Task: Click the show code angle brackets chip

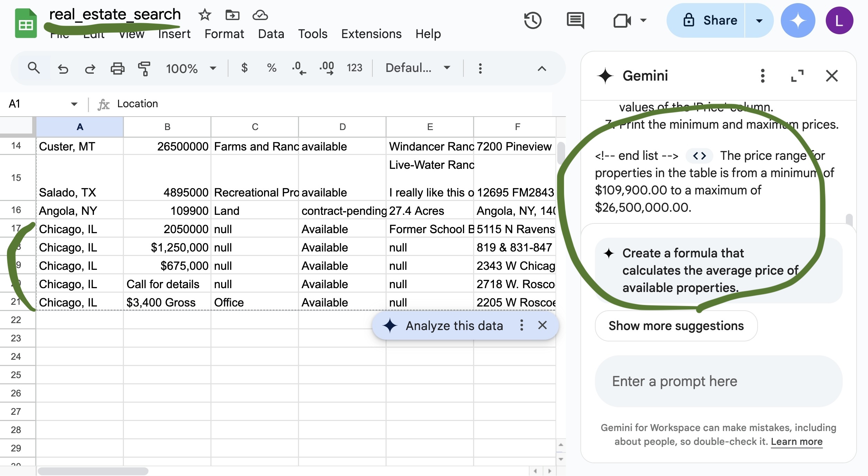Action: [x=699, y=156]
